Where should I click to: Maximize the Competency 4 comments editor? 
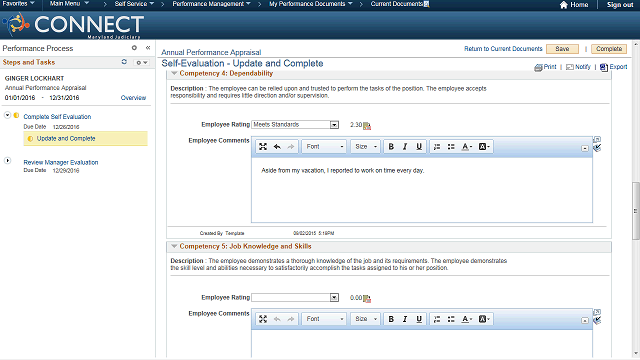pyautogui.click(x=263, y=147)
